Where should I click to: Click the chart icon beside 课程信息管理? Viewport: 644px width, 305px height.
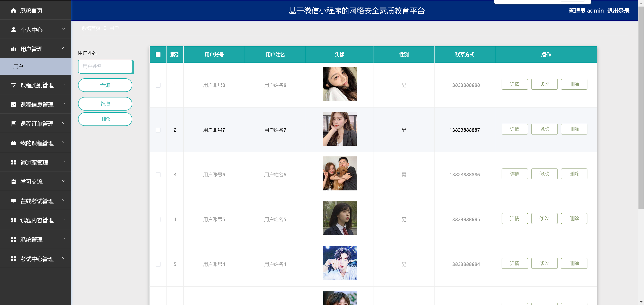tap(14, 105)
